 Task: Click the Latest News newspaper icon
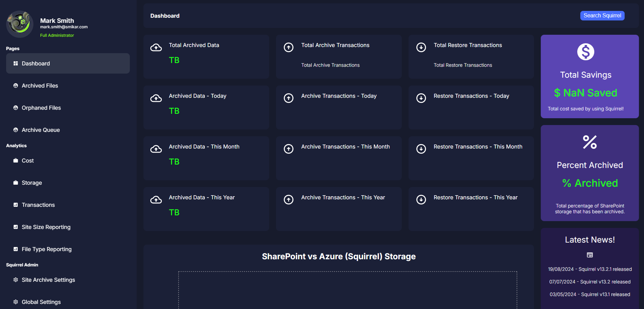point(589,255)
